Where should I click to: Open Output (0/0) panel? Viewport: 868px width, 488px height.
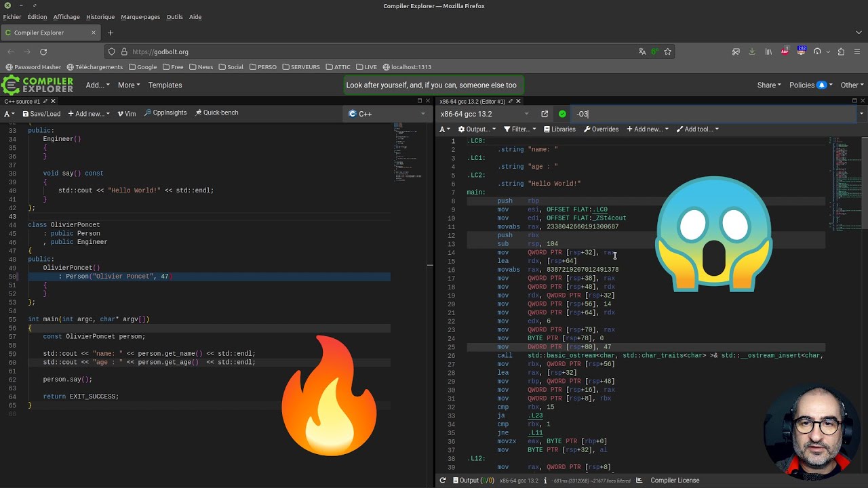pos(473,481)
